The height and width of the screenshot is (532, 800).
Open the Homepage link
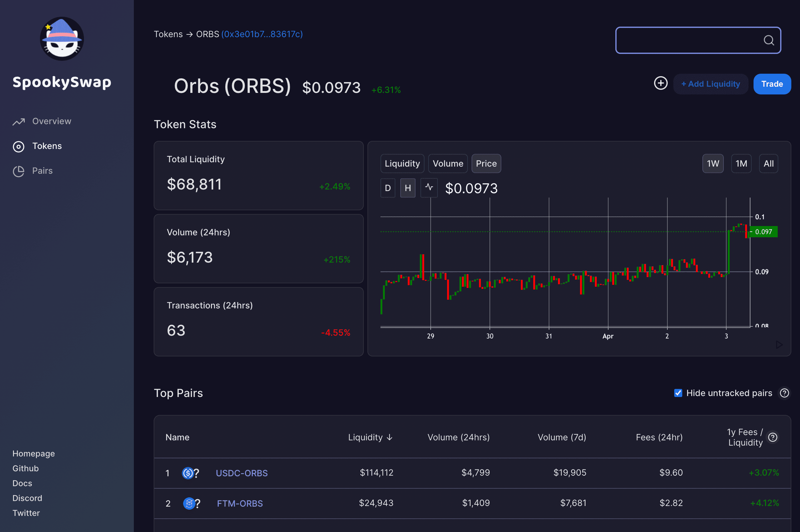(33, 454)
